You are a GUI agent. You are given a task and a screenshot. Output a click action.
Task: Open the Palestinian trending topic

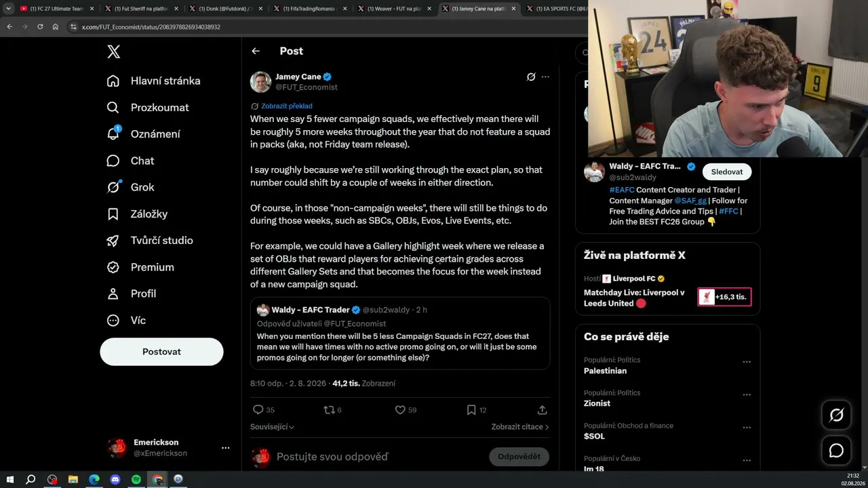point(605,371)
